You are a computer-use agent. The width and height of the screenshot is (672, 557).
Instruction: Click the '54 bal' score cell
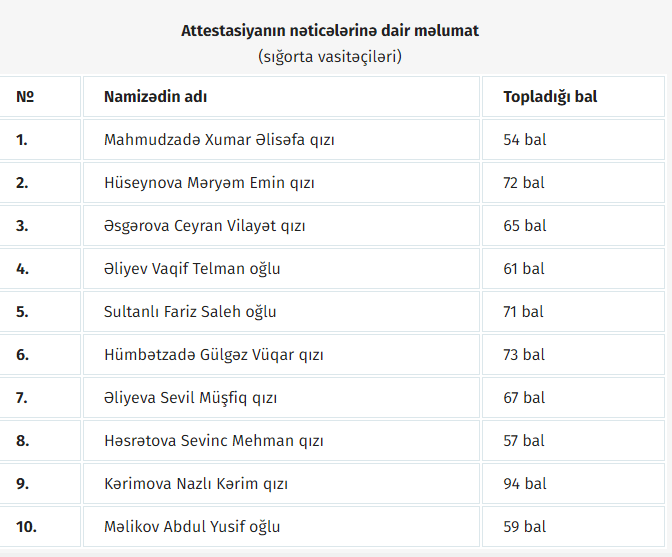click(x=573, y=140)
